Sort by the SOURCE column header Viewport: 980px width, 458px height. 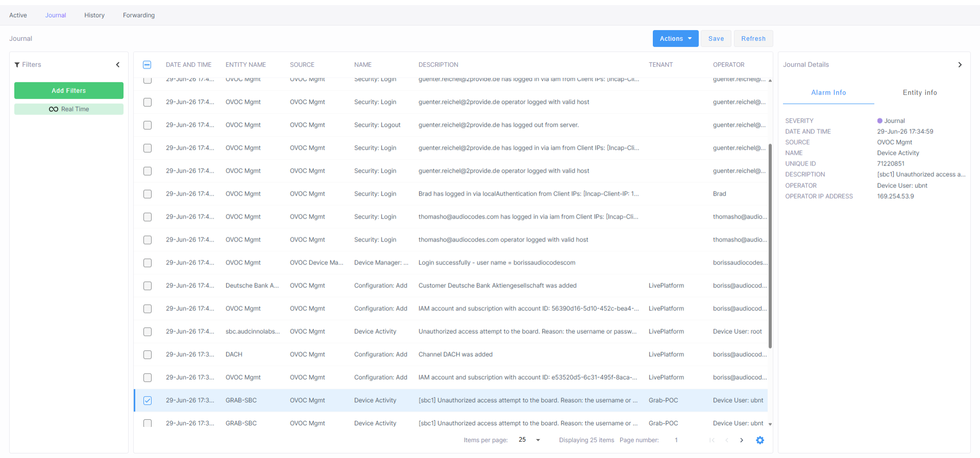[302, 65]
